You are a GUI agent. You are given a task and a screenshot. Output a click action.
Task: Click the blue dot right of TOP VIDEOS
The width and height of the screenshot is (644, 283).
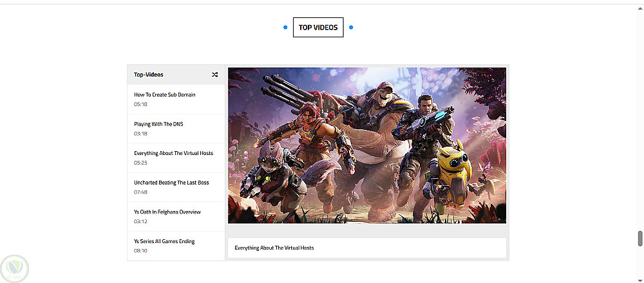click(351, 28)
